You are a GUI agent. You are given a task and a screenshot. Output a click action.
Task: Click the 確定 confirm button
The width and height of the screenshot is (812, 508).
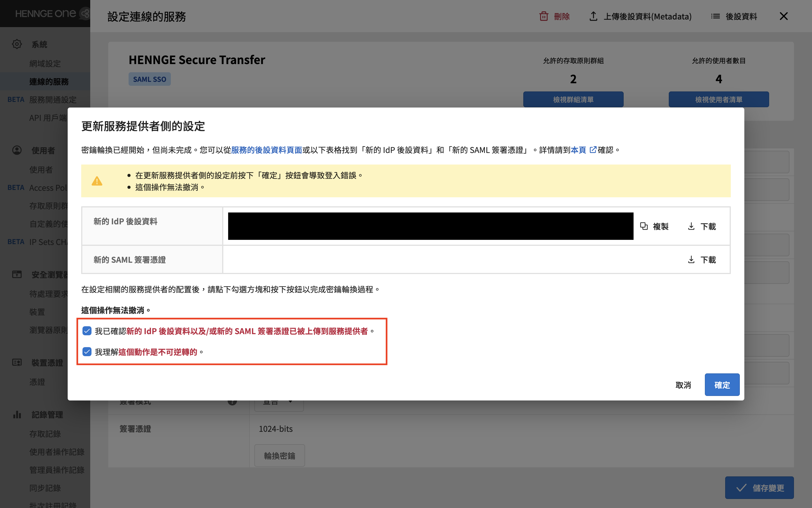(x=722, y=385)
